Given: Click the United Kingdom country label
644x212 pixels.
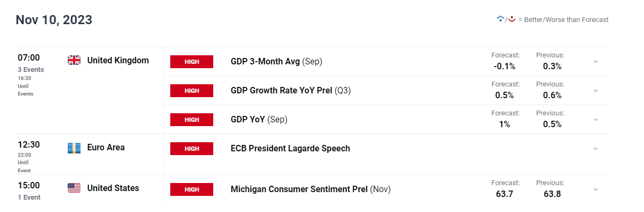Looking at the screenshot, I should [118, 61].
